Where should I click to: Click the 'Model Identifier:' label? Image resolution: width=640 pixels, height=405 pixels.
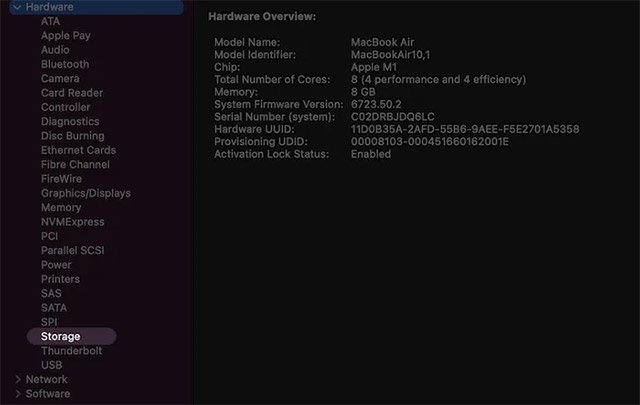tap(255, 54)
